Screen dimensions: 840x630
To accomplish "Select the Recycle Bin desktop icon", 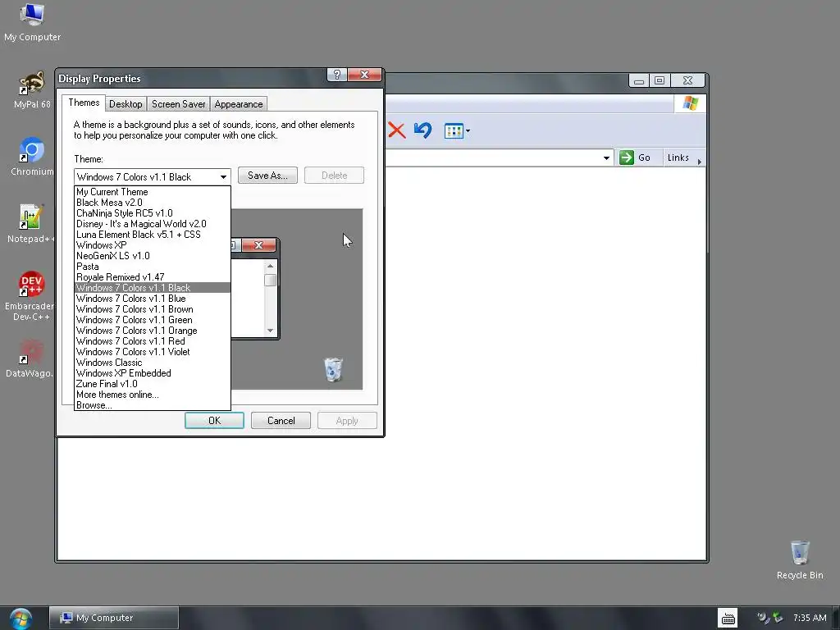I will click(x=799, y=559).
